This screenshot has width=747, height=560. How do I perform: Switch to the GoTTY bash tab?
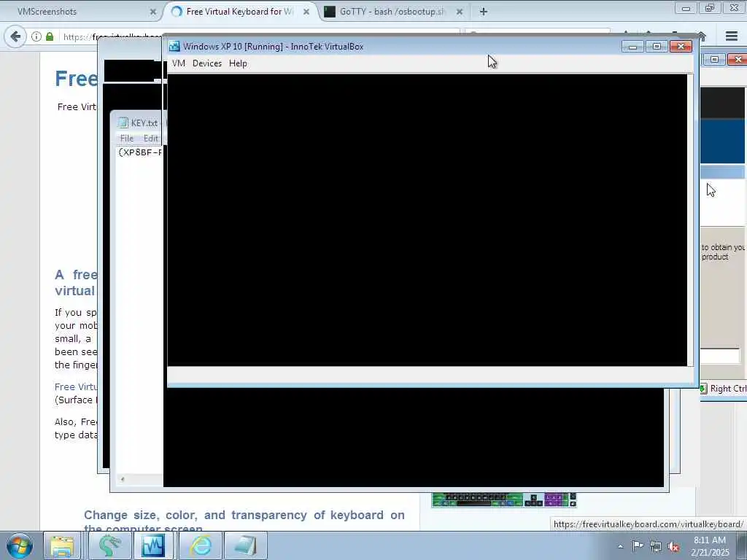pyautogui.click(x=392, y=12)
